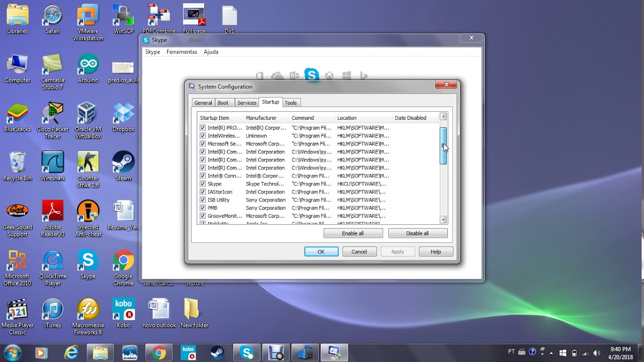Click the scrollbar down arrow in startup list
This screenshot has height=362, width=644.
tap(443, 220)
